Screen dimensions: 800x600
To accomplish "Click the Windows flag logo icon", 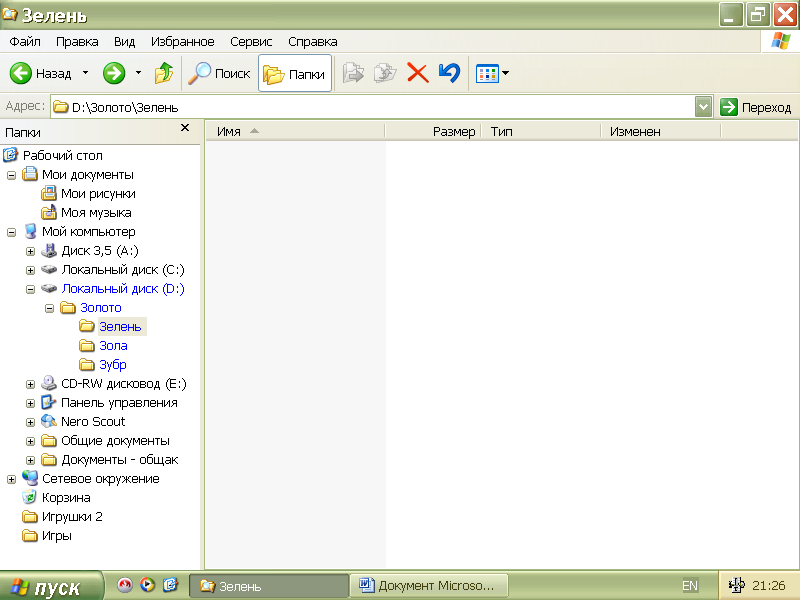I will pos(781,41).
